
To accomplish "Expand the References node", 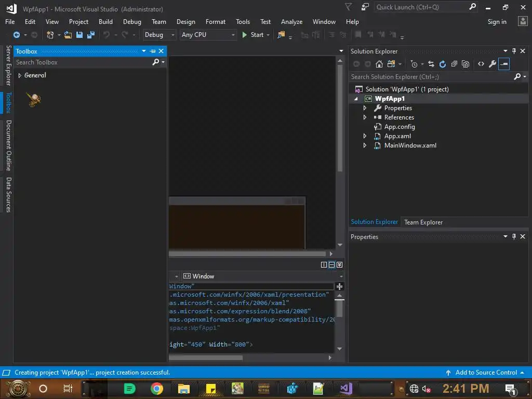I will (x=365, y=117).
